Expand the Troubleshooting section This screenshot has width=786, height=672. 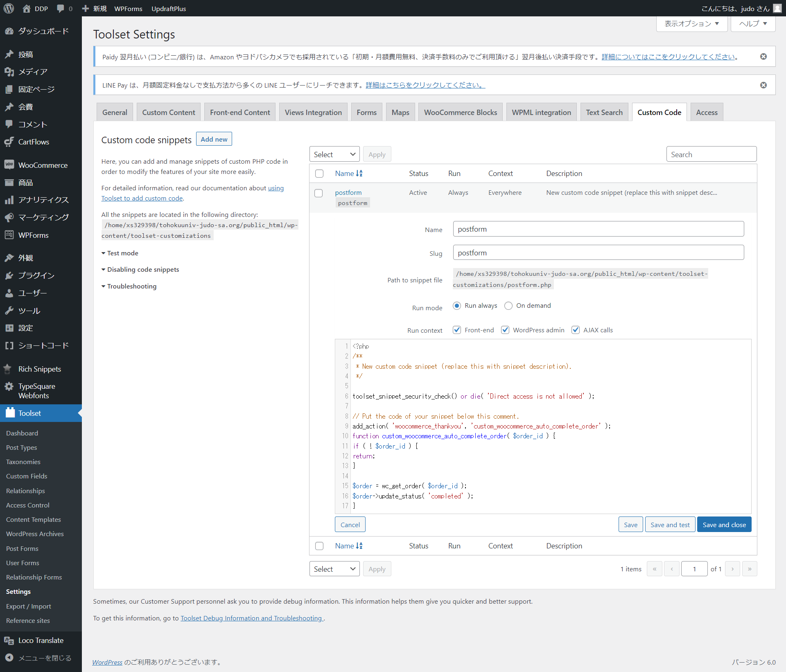tap(129, 286)
